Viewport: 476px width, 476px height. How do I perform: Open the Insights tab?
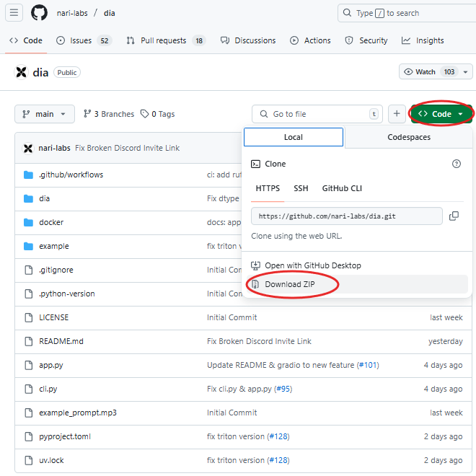(x=423, y=40)
